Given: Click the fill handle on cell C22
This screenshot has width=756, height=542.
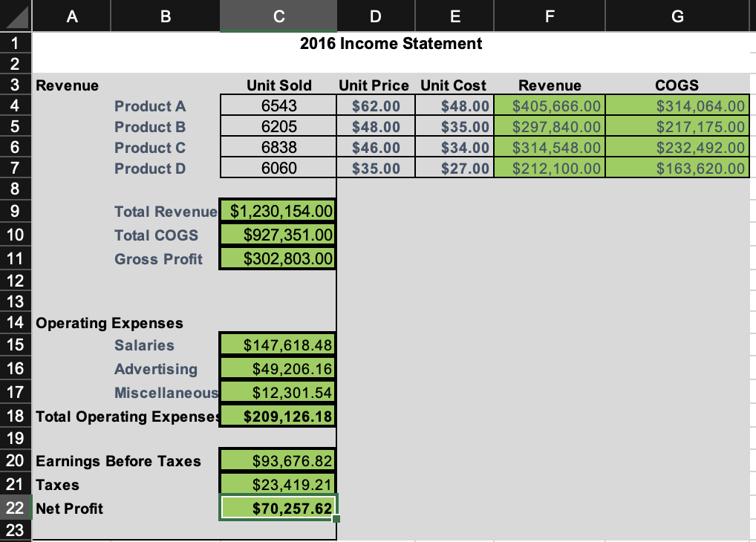Looking at the screenshot, I should pyautogui.click(x=336, y=519).
